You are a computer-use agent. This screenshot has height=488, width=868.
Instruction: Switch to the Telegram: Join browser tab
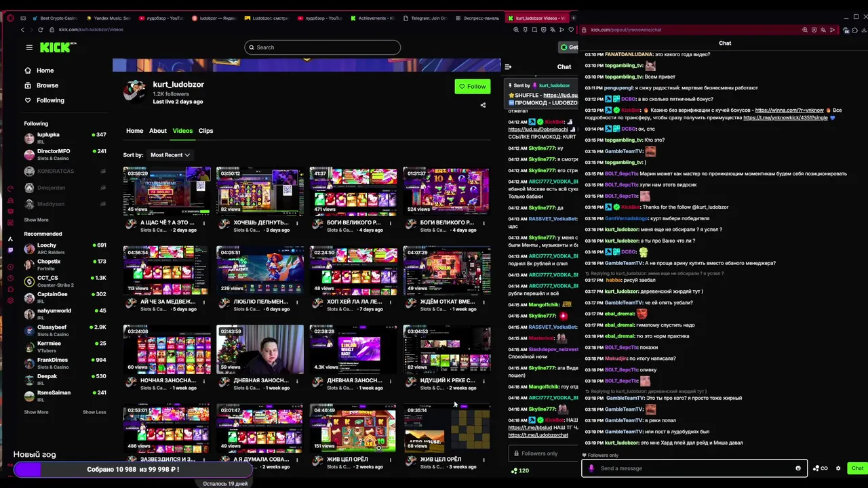pyautogui.click(x=426, y=18)
